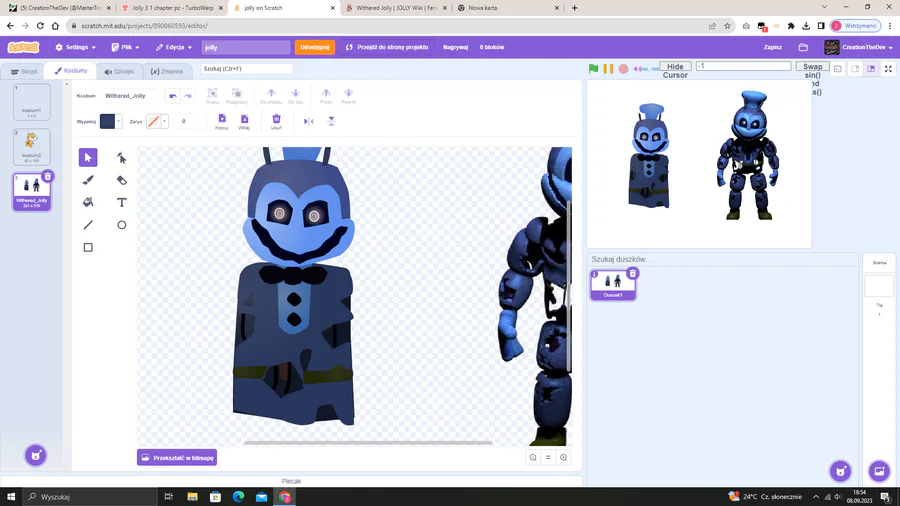The image size is (900, 506).
Task: Flip the selection horizontally
Action: [309, 121]
